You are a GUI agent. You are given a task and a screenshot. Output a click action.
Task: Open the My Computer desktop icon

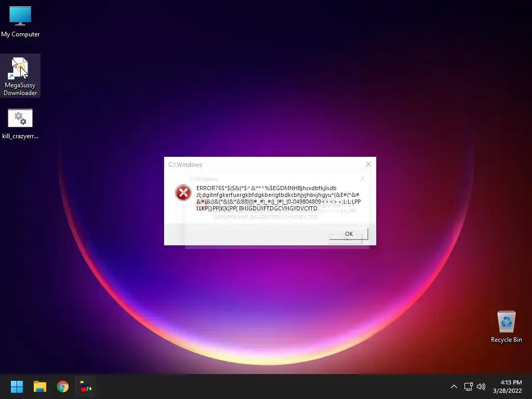click(20, 21)
